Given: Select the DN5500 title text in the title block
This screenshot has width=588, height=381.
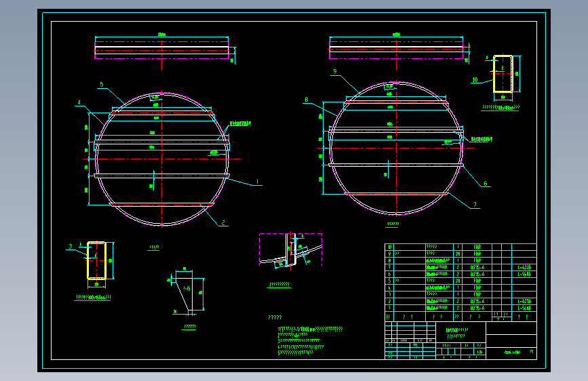Looking at the screenshot, I should [456, 330].
